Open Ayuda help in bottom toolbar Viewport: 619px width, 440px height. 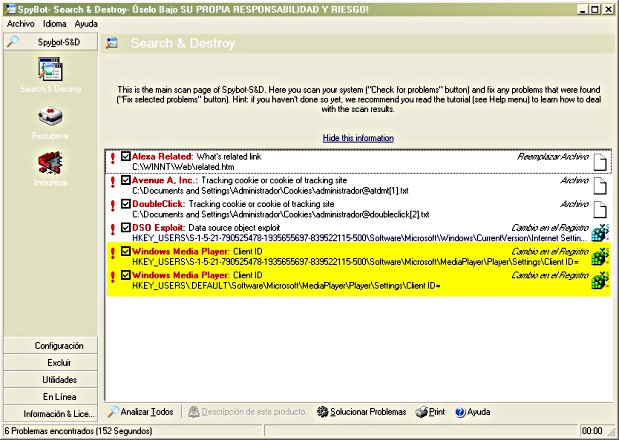472,412
